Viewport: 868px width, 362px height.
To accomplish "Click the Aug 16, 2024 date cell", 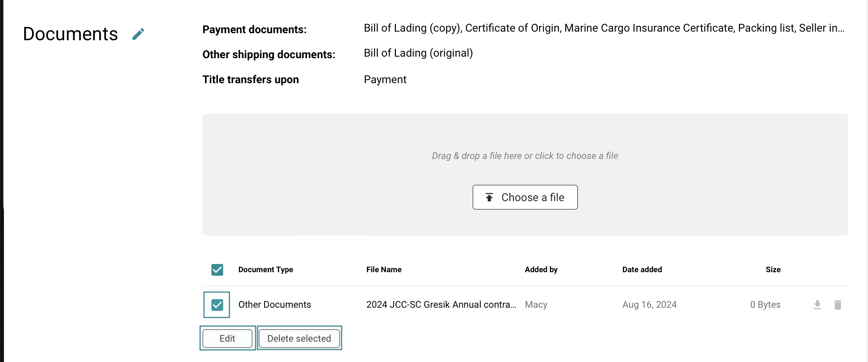I will pos(649,305).
